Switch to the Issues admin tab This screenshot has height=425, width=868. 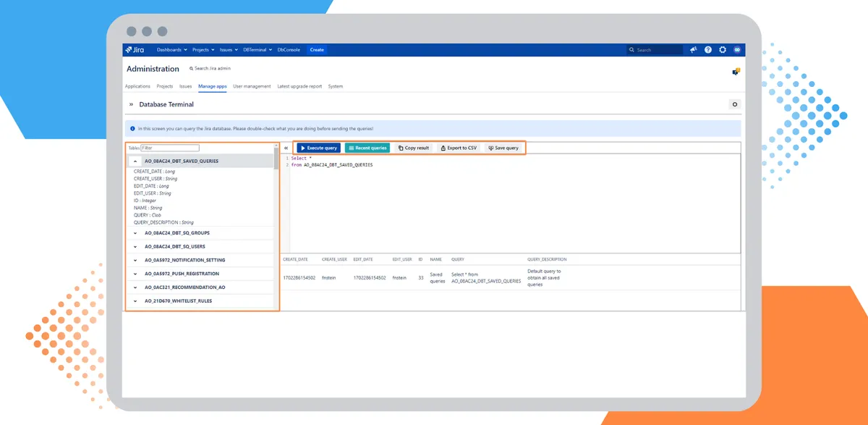(x=186, y=86)
